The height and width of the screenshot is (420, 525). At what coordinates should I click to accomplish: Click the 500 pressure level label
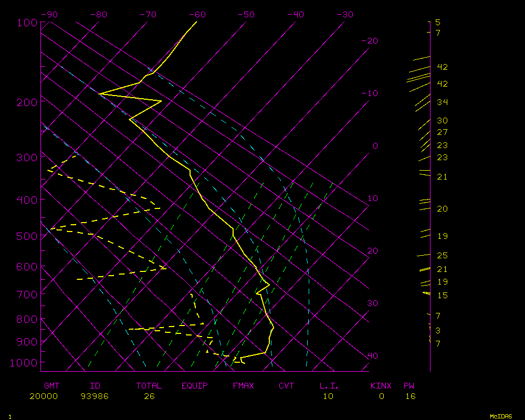coord(26,236)
